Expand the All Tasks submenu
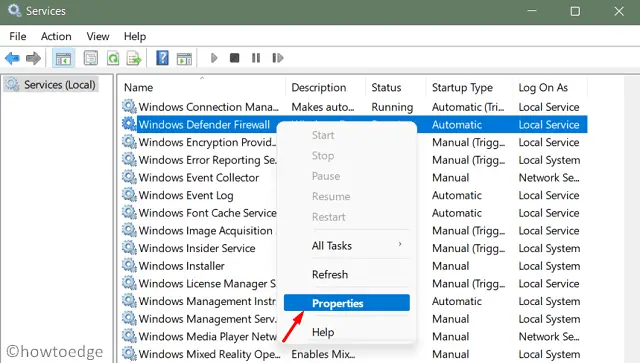640x363 pixels. [347, 246]
